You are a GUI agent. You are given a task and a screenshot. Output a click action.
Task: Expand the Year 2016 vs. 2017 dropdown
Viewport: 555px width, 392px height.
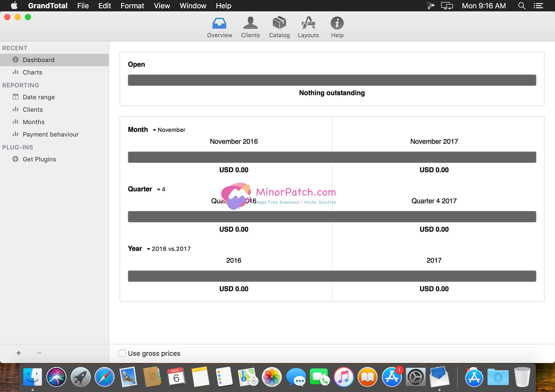(x=169, y=249)
